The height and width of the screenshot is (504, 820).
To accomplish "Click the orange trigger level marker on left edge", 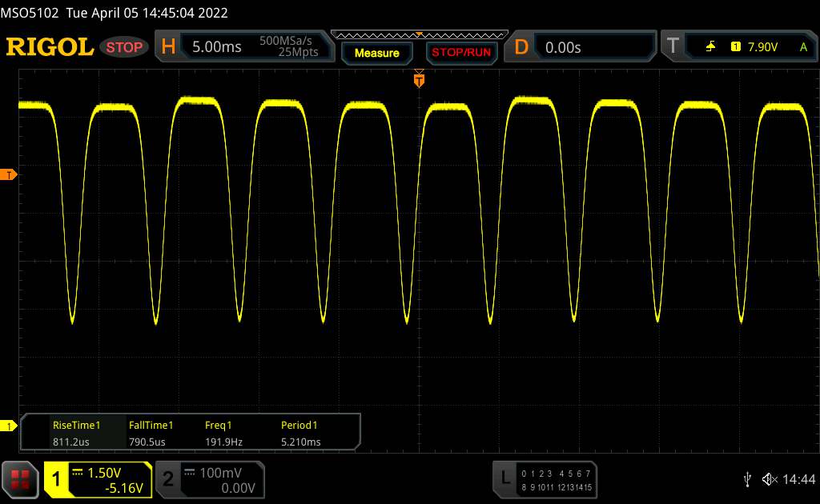I will pos(9,174).
